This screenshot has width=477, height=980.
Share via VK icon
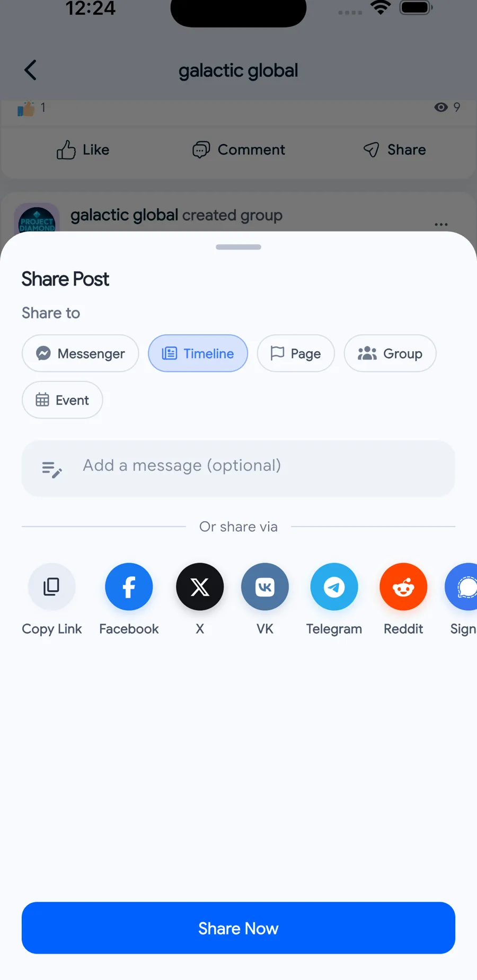(x=265, y=586)
